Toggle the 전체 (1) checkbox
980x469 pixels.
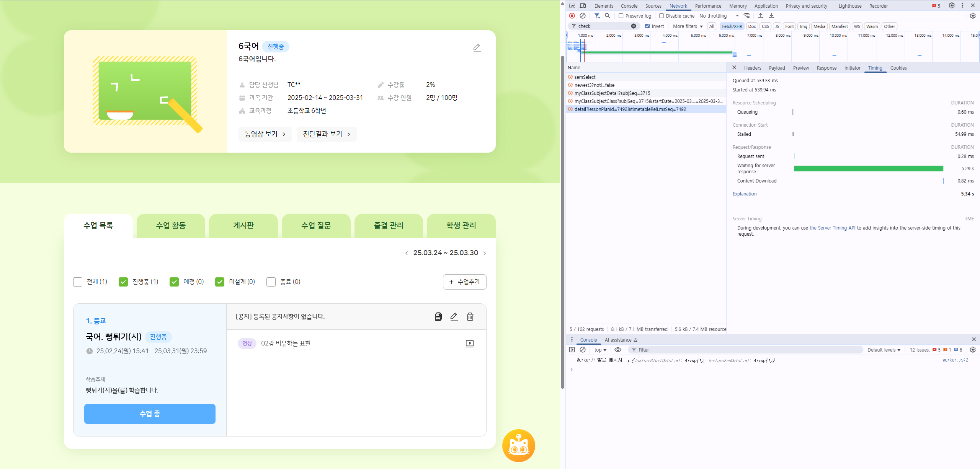click(x=78, y=282)
